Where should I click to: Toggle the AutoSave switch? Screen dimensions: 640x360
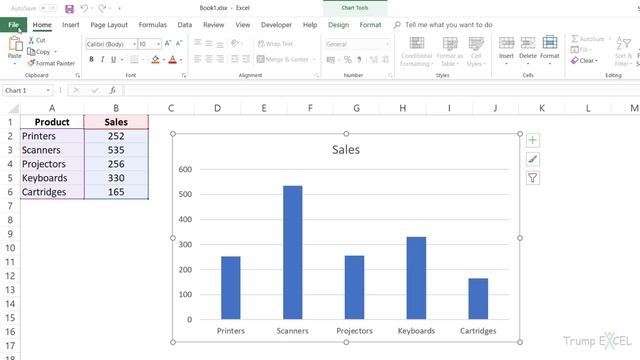pyautogui.click(x=49, y=8)
